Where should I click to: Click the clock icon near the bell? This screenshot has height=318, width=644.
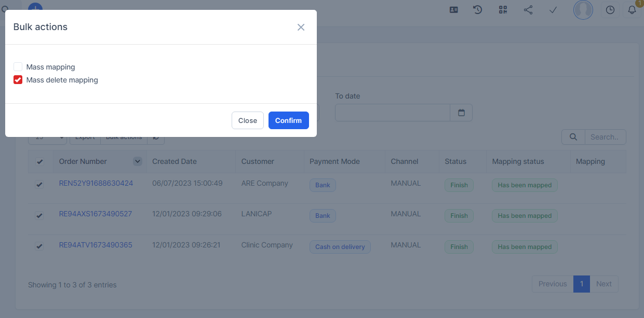pos(610,10)
